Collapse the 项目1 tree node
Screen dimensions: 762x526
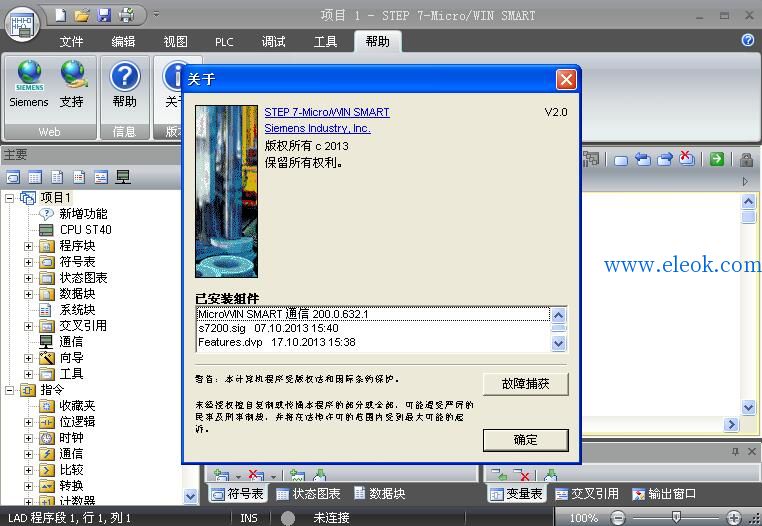coord(10,198)
